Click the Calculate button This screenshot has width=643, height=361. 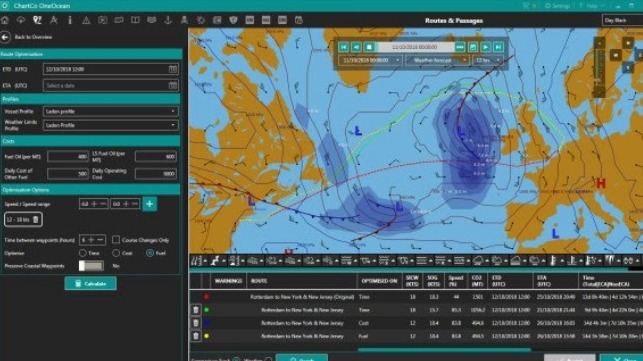pyautogui.click(x=90, y=283)
